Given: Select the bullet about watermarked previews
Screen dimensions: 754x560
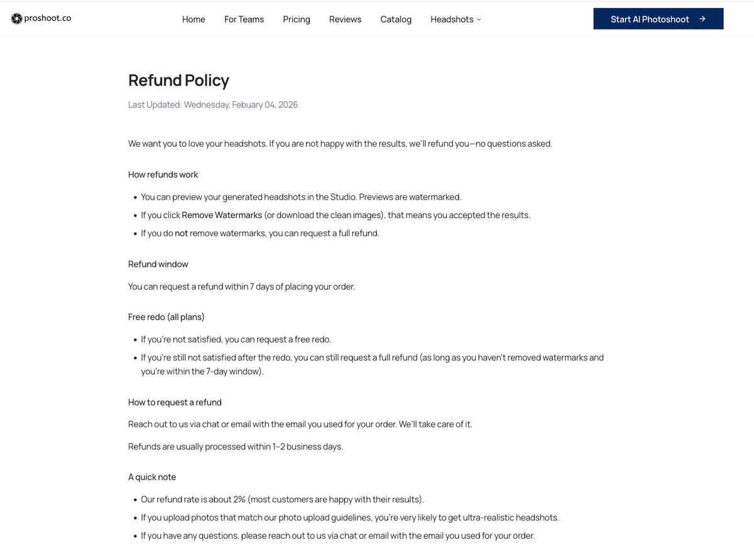Looking at the screenshot, I should [x=300, y=197].
